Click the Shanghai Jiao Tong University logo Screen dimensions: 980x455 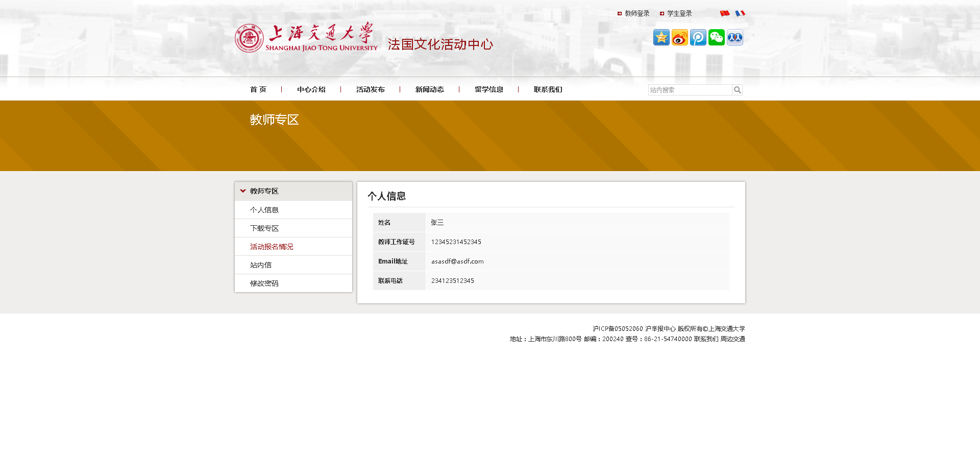pos(306,38)
